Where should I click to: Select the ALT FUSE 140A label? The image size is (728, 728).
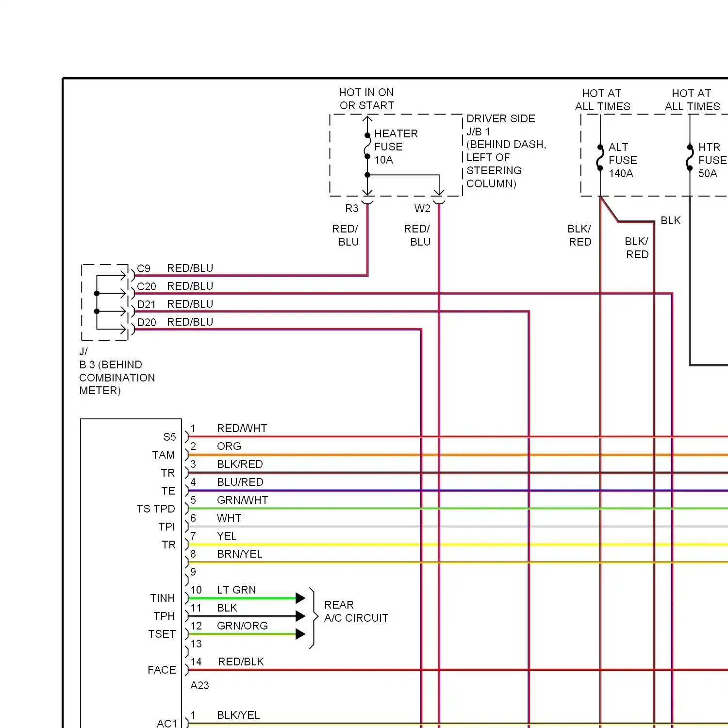tap(623, 160)
